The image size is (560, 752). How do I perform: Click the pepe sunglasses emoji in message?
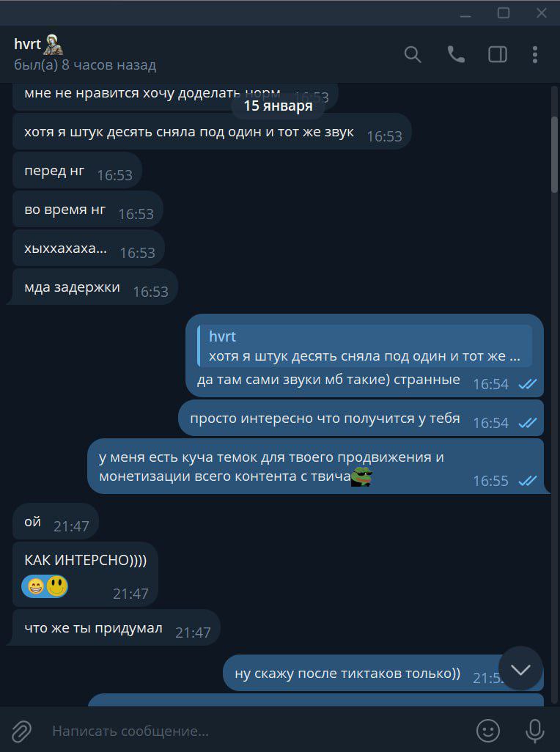(361, 476)
